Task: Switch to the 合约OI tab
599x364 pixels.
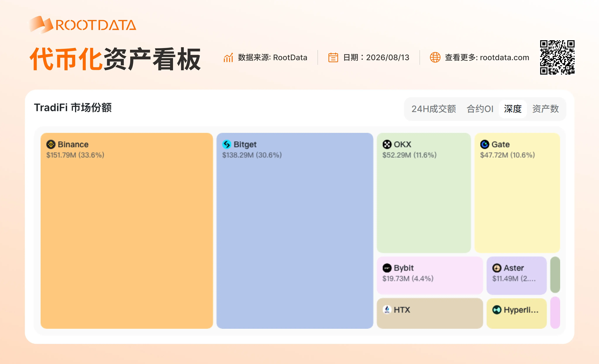Action: [480, 109]
